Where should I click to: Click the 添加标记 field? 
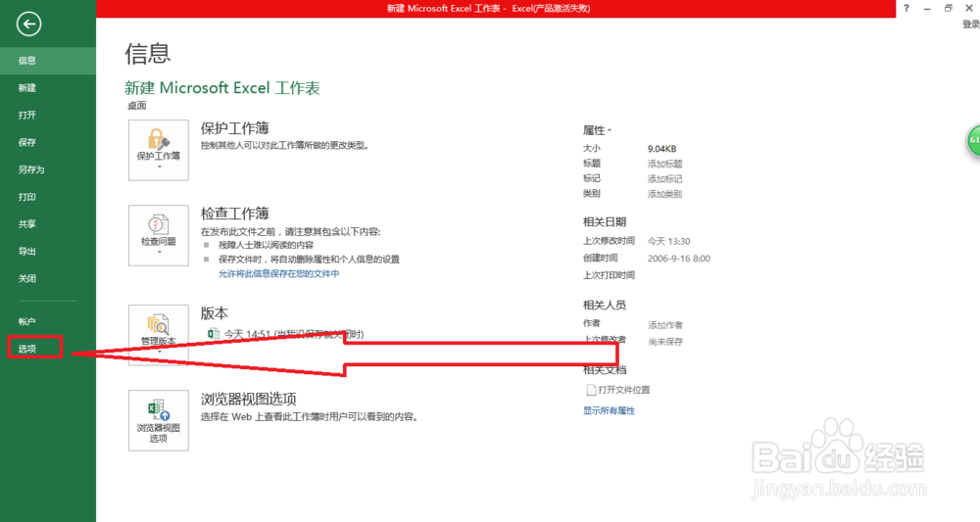(665, 178)
